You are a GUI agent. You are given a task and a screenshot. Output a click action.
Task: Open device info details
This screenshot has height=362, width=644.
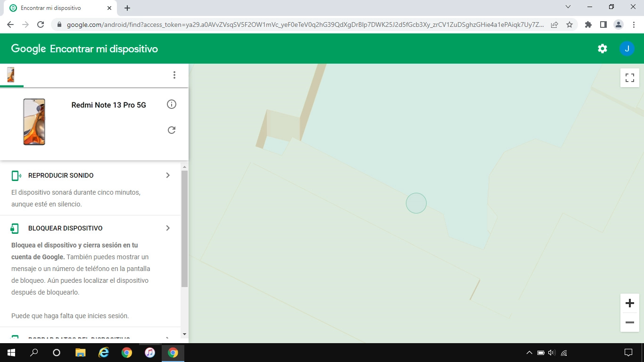pos(172,104)
